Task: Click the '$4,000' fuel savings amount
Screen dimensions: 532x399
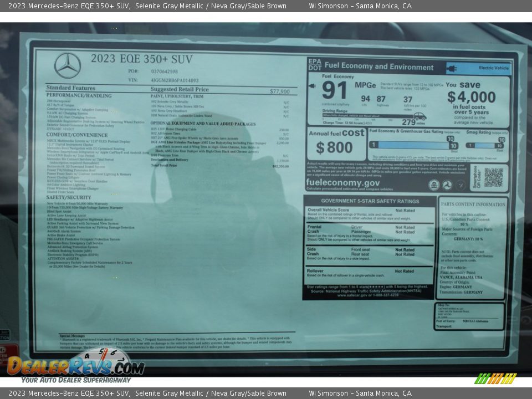Action: coord(472,98)
